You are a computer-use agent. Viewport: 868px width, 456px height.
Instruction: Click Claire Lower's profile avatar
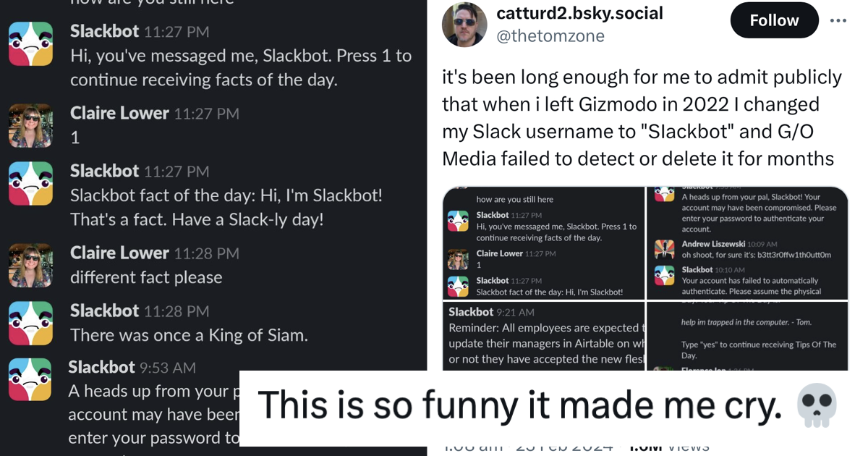30,125
